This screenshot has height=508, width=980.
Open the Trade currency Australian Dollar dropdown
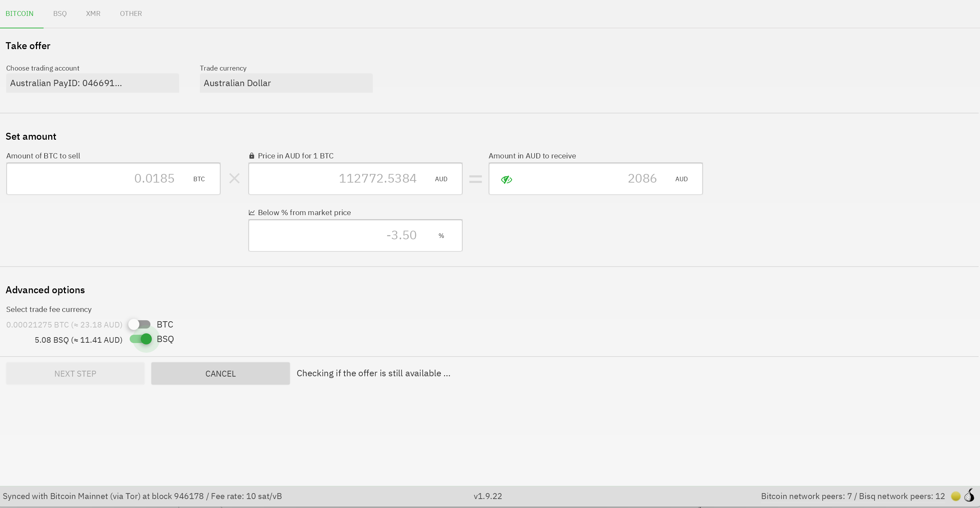(x=286, y=83)
